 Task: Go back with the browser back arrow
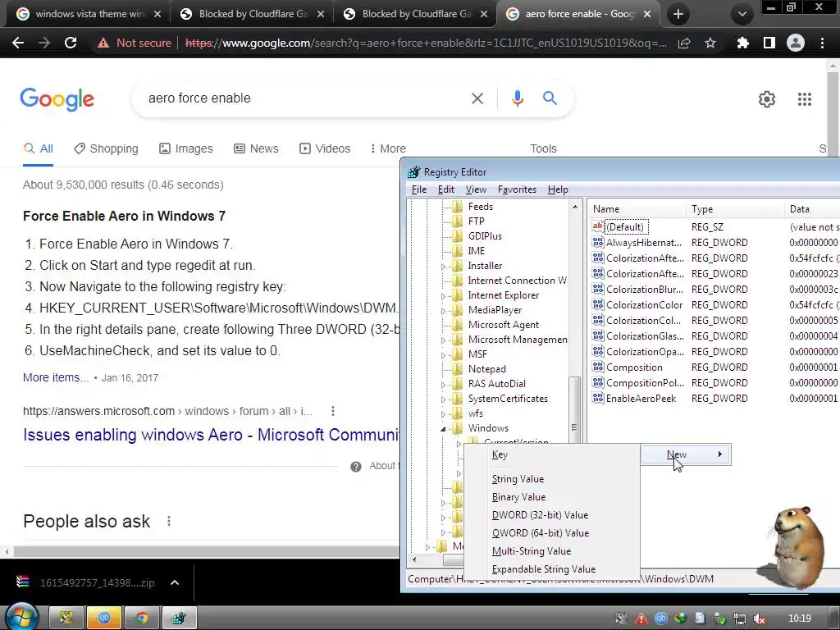pyautogui.click(x=18, y=43)
